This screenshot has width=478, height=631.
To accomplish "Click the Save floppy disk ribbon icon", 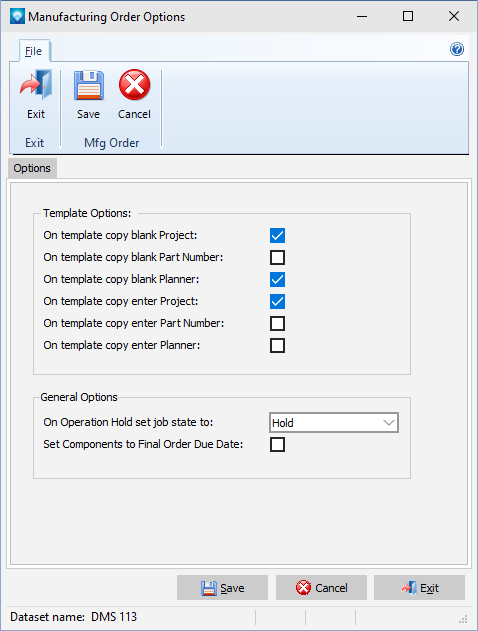I will point(89,85).
